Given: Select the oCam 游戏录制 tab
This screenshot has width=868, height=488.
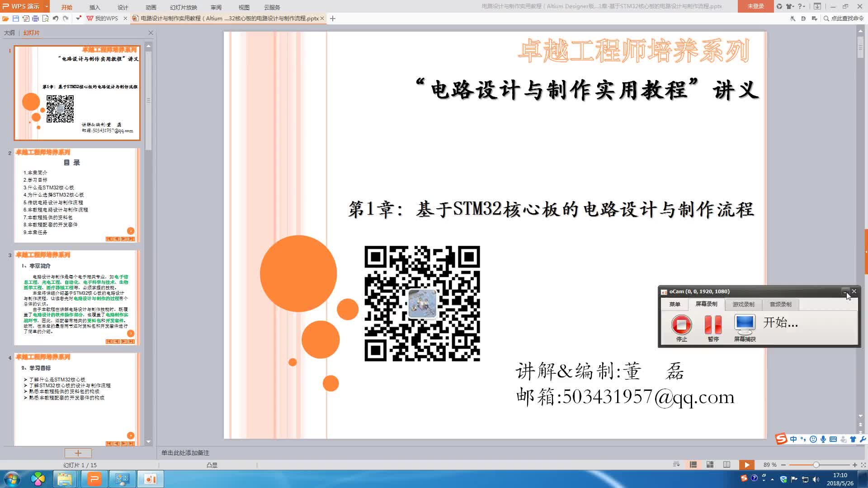Looking at the screenshot, I should pos(743,305).
